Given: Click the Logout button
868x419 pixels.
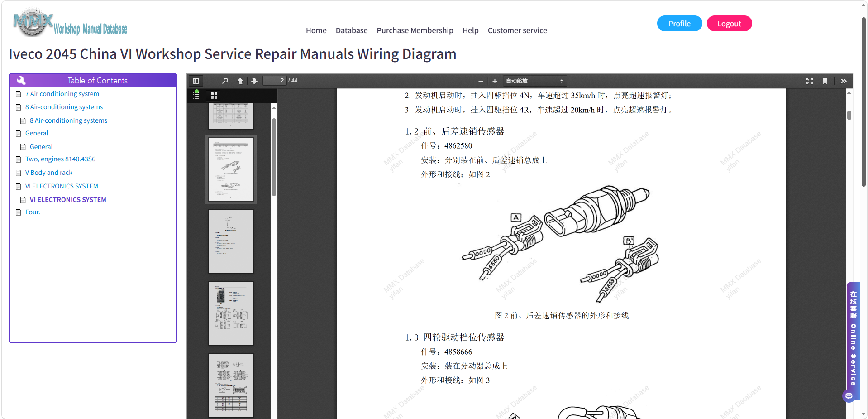Looking at the screenshot, I should click(x=729, y=24).
